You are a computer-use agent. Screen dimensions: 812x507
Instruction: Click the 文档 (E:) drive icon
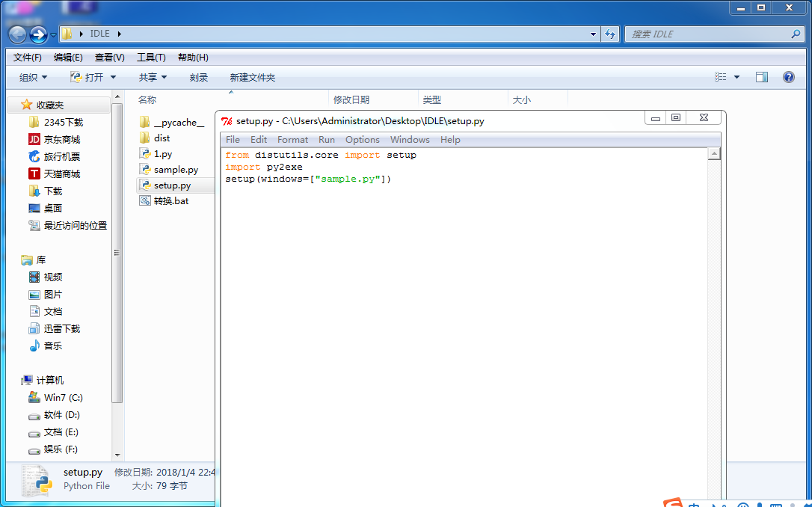[x=34, y=433]
